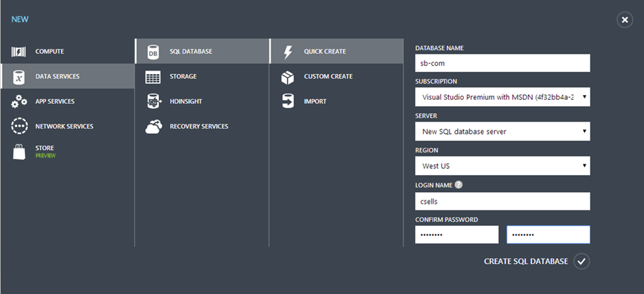Click the Storage table grid icon

pyautogui.click(x=153, y=77)
